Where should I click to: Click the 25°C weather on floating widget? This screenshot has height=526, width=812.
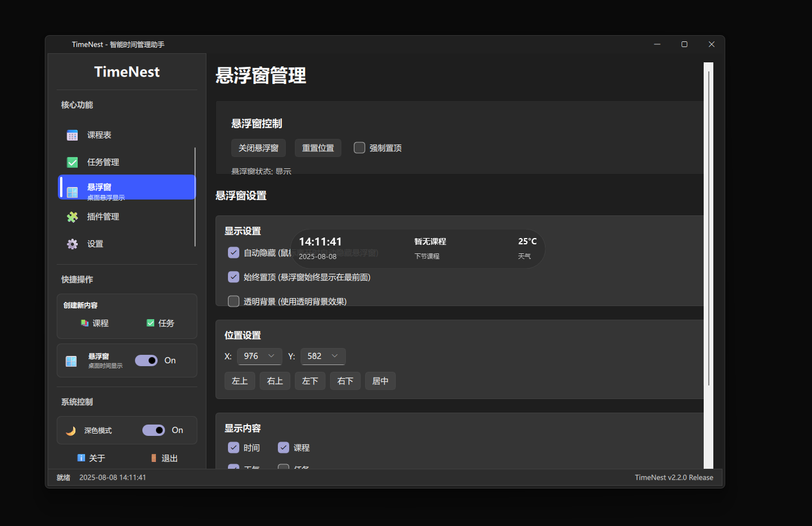[x=527, y=241]
